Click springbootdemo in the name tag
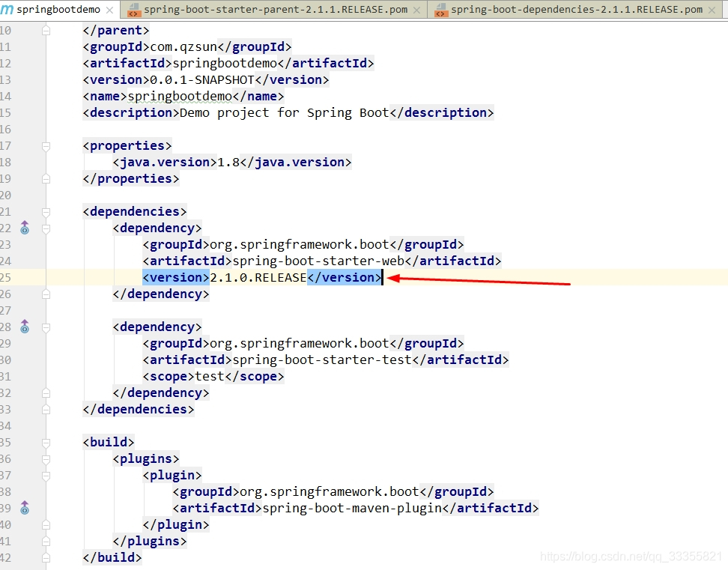This screenshot has width=728, height=570. 180,96
